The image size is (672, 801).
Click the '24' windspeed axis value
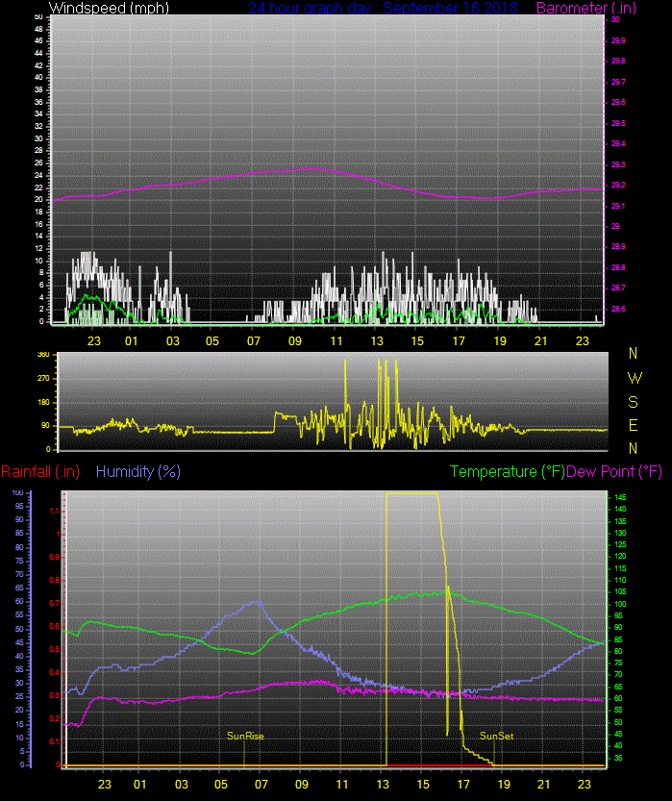coord(38,175)
